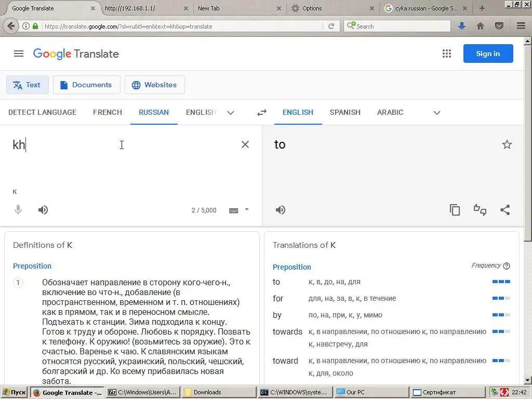Viewport: 532px width, 399px height.
Task: Open the Google apps grid
Action: [446, 54]
